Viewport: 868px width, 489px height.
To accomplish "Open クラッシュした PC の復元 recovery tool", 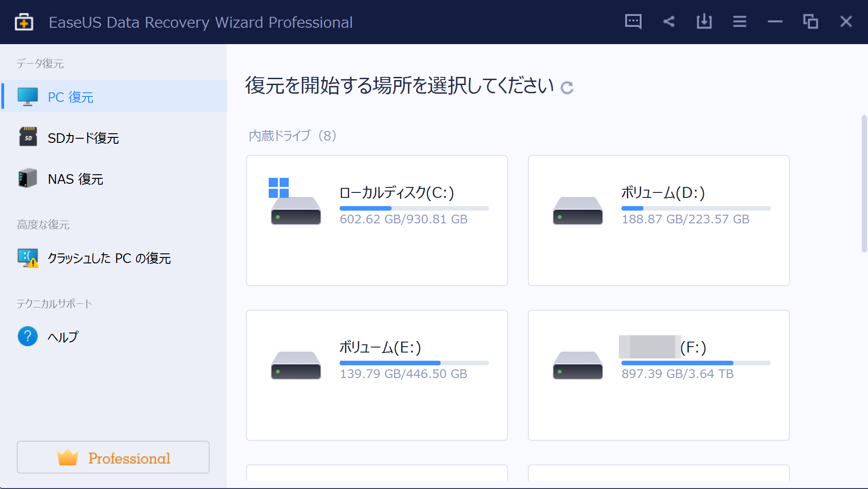I will pos(27,258).
